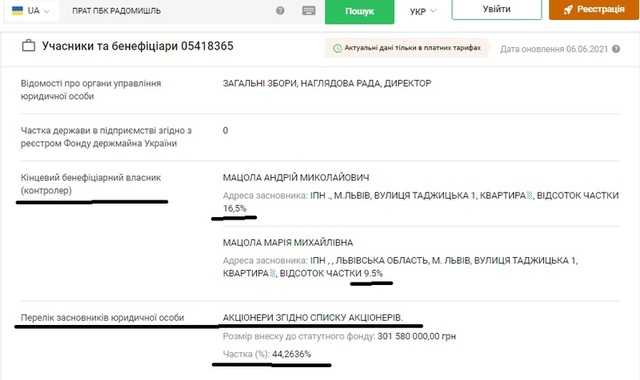
Task: Click the rocket icon on Реєстрація button
Action: tap(568, 10)
